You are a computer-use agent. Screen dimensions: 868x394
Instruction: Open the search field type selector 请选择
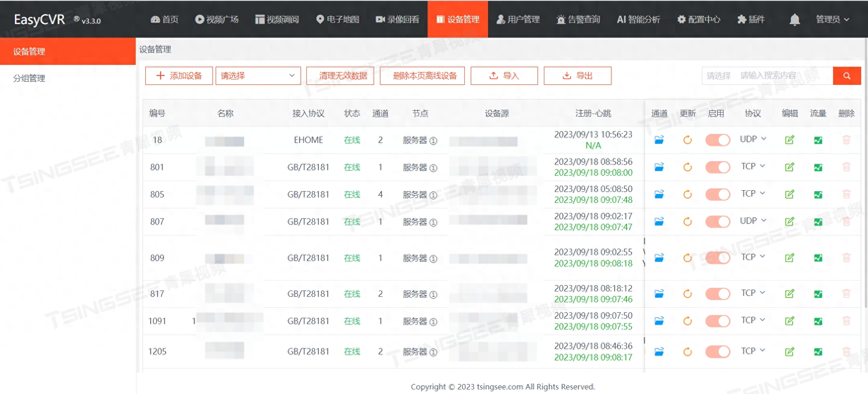click(719, 76)
